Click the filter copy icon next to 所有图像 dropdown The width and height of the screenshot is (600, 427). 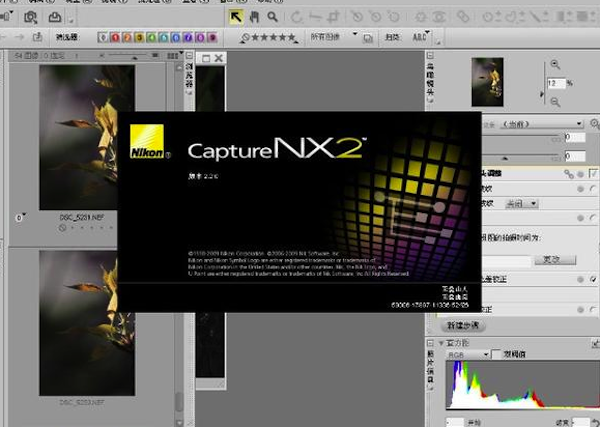tap(368, 38)
